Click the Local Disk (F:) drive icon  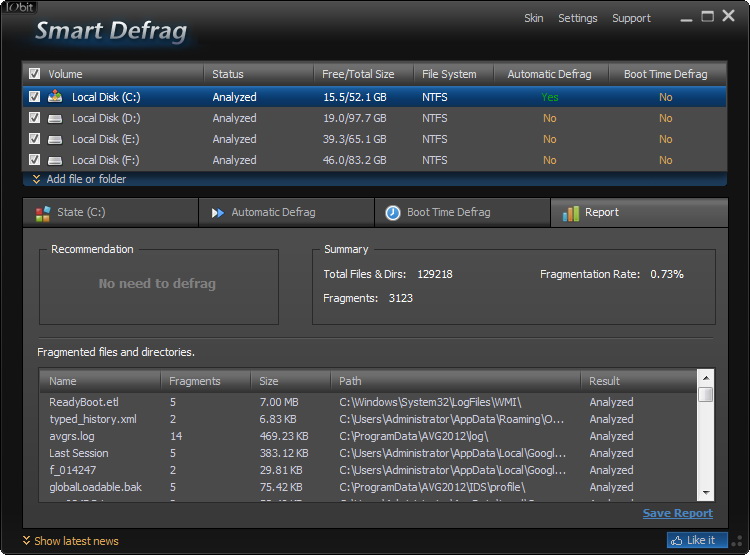(55, 160)
